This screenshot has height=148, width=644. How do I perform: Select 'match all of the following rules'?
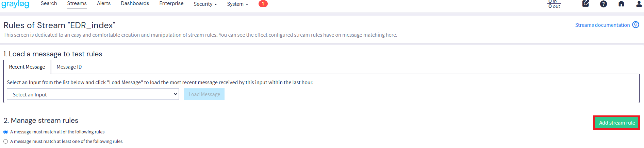tap(6, 132)
